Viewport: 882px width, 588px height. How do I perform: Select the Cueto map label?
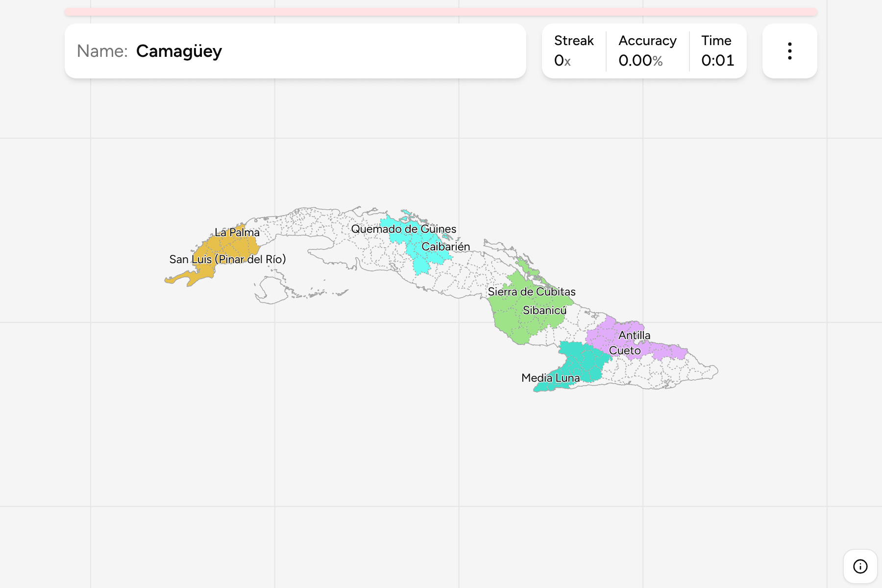pos(625,350)
